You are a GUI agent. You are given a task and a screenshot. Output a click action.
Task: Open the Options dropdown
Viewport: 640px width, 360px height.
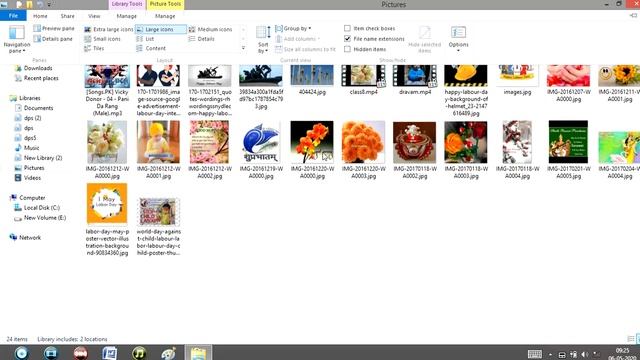pyautogui.click(x=458, y=39)
